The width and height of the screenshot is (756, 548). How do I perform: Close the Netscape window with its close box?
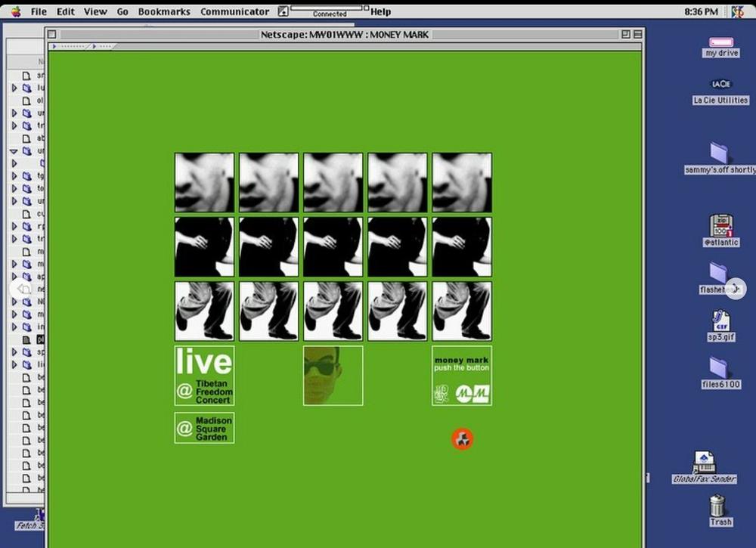pos(52,34)
